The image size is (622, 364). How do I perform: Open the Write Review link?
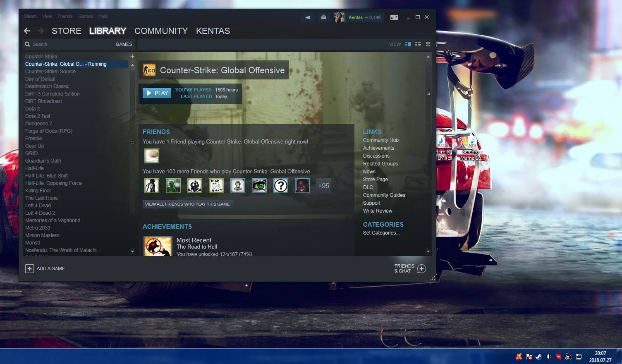(x=378, y=211)
